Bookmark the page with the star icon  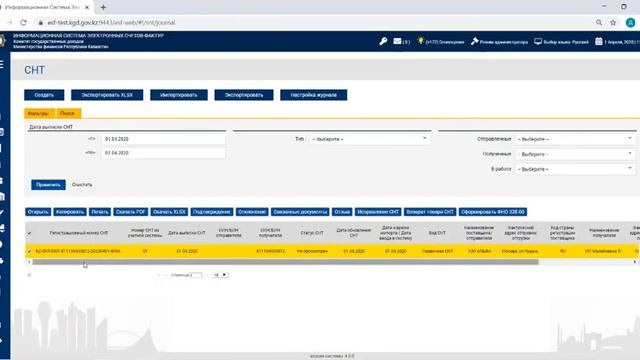(613, 22)
